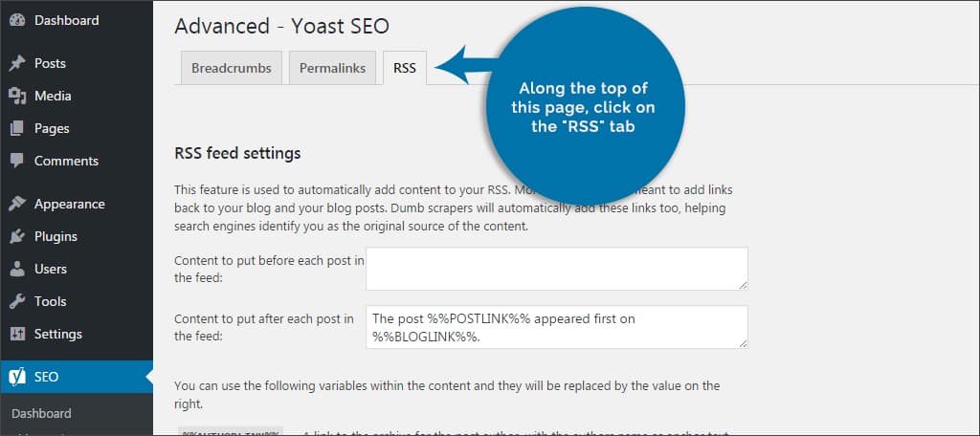Click the Pages icon in sidebar
The width and height of the screenshot is (980, 436).
point(17,128)
